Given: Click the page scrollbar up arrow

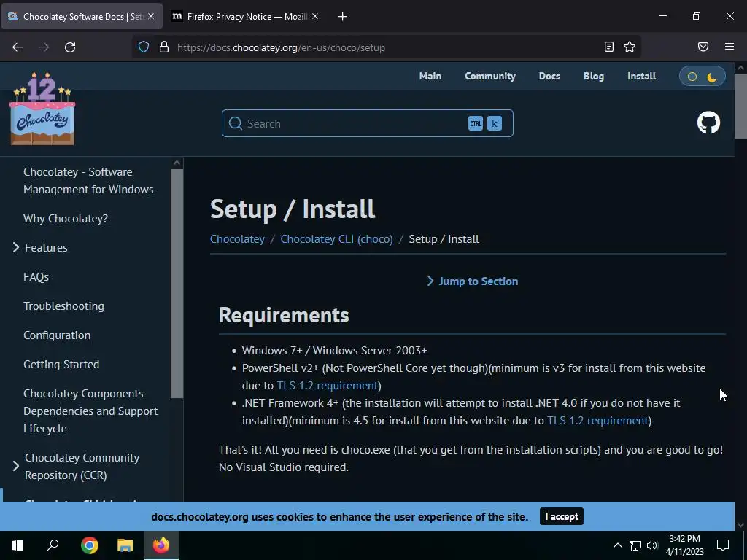Looking at the screenshot, I should pyautogui.click(x=740, y=68).
